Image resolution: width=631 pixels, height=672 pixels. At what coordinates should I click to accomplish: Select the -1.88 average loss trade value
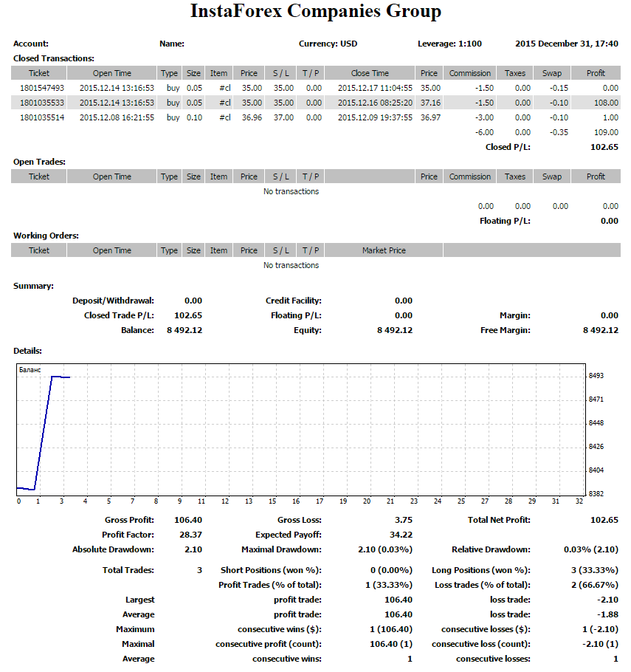607,614
